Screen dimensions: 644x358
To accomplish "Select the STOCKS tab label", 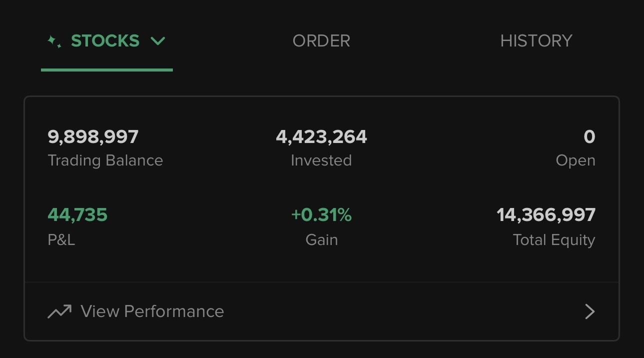I will pos(105,41).
